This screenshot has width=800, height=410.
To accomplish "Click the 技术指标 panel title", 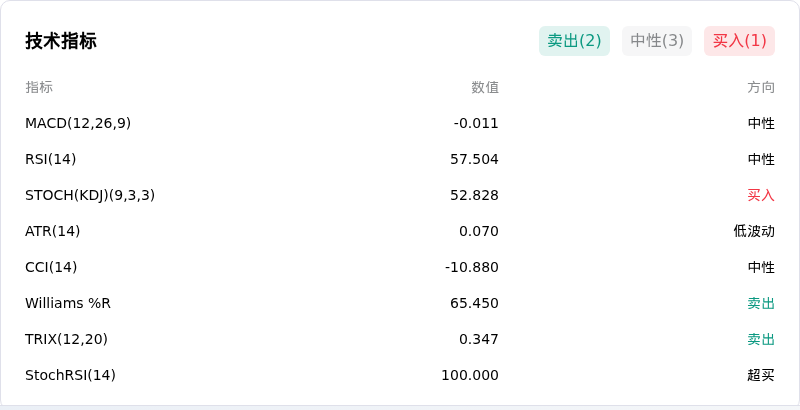I will tap(61, 41).
